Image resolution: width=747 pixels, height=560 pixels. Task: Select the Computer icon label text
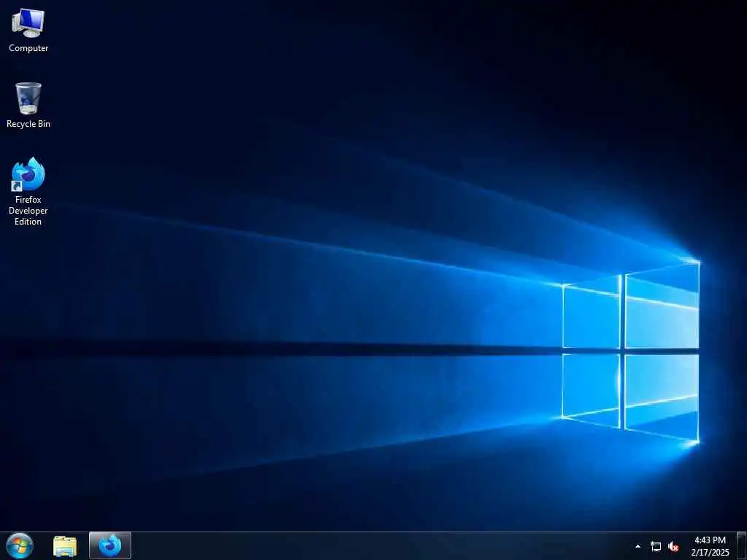[28, 48]
